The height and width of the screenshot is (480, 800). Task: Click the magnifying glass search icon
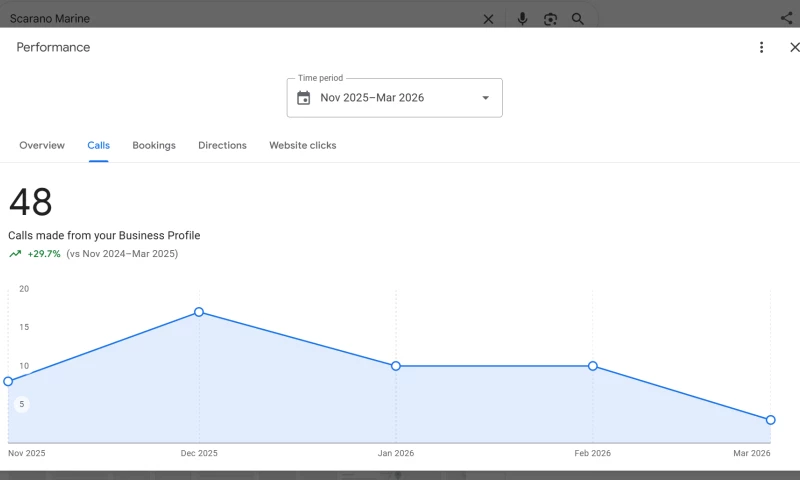point(578,19)
